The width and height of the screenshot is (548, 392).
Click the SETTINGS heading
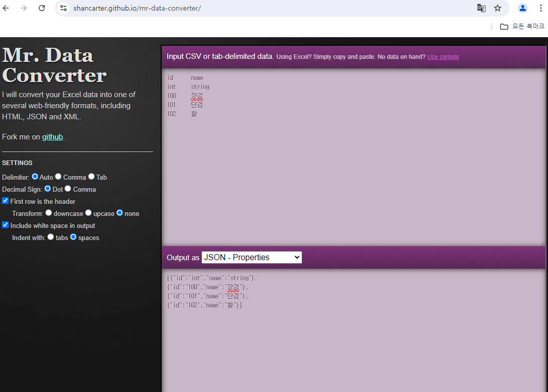click(17, 163)
